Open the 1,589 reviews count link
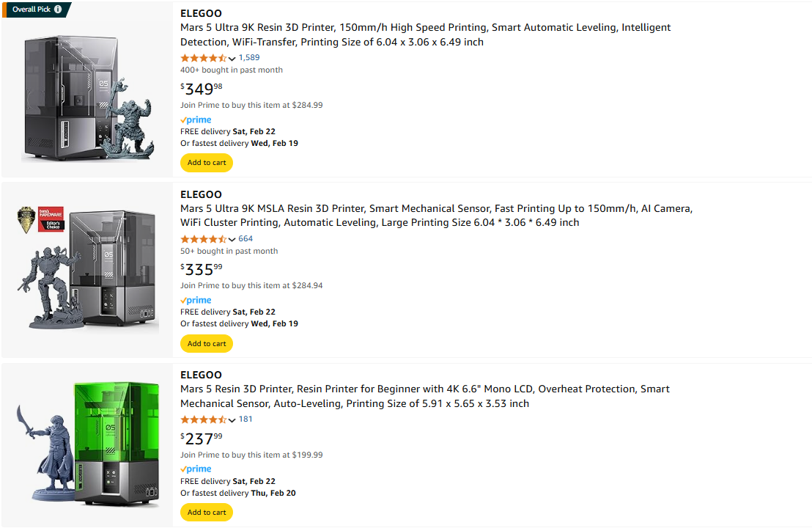 tap(249, 58)
